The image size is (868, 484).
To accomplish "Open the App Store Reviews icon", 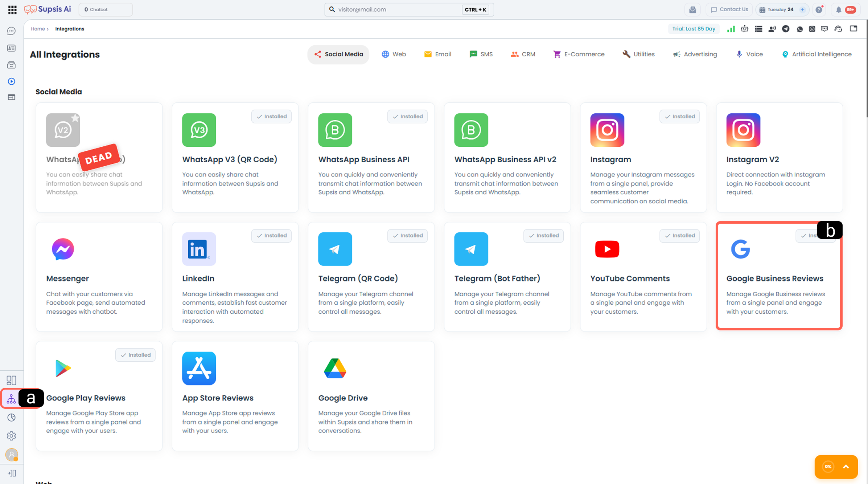I will pyautogui.click(x=199, y=369).
